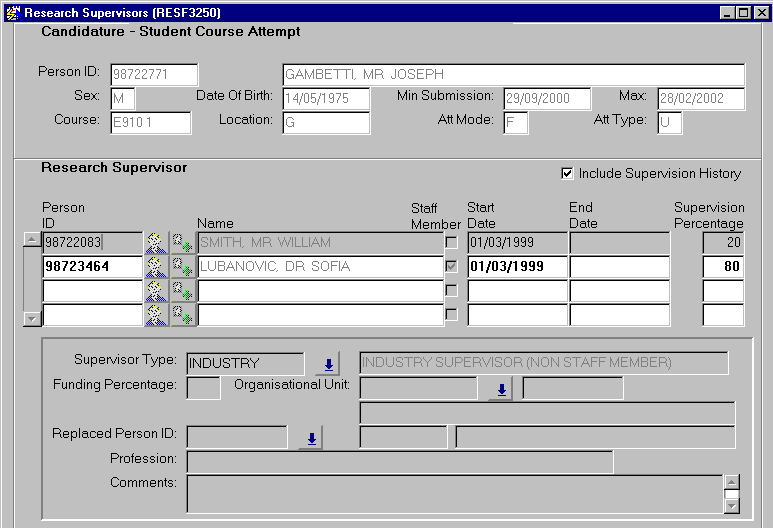Click Supervision Percentage field showing 80
Screen dimensions: 773x528
(x=723, y=267)
